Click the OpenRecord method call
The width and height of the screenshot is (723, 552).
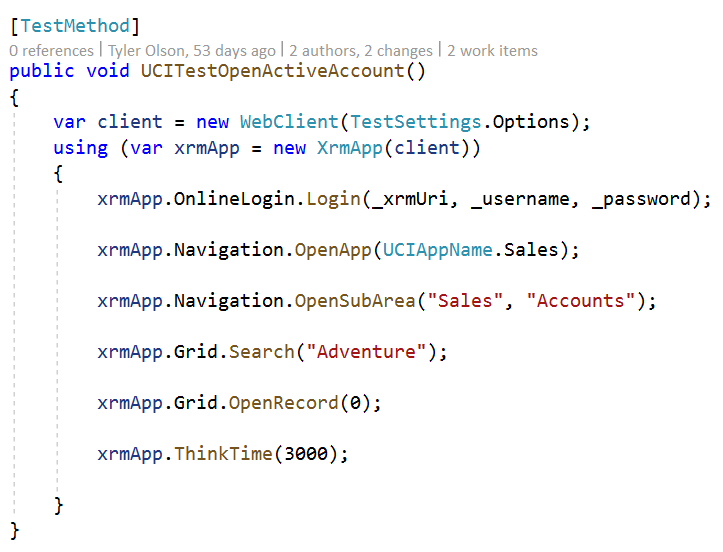coord(284,403)
